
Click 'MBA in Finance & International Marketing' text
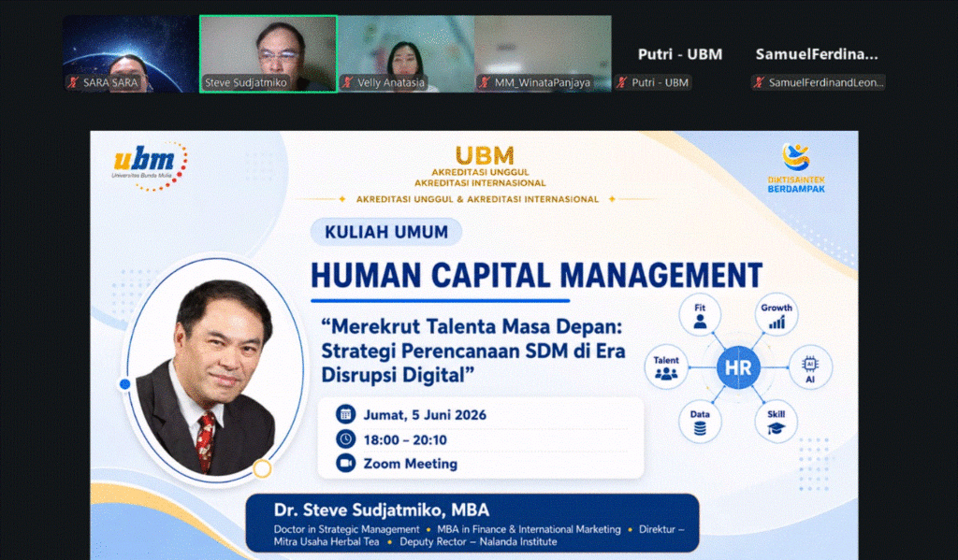(530, 529)
